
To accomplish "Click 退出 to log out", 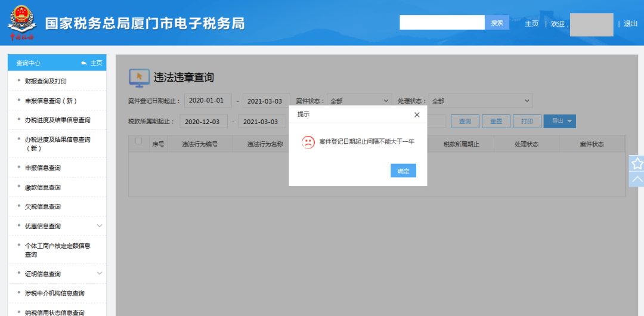I will (x=630, y=23).
